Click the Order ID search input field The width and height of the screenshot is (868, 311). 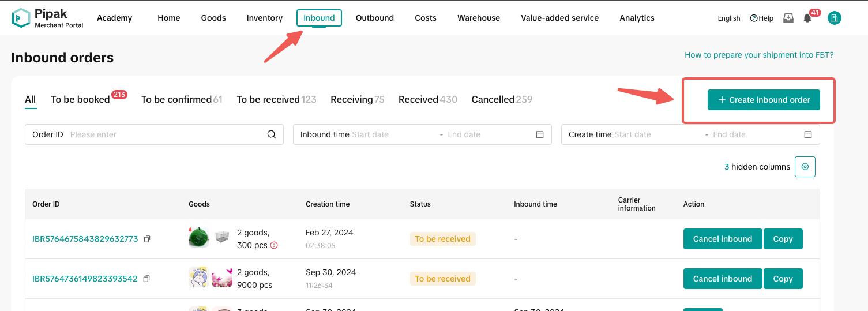[x=164, y=134]
